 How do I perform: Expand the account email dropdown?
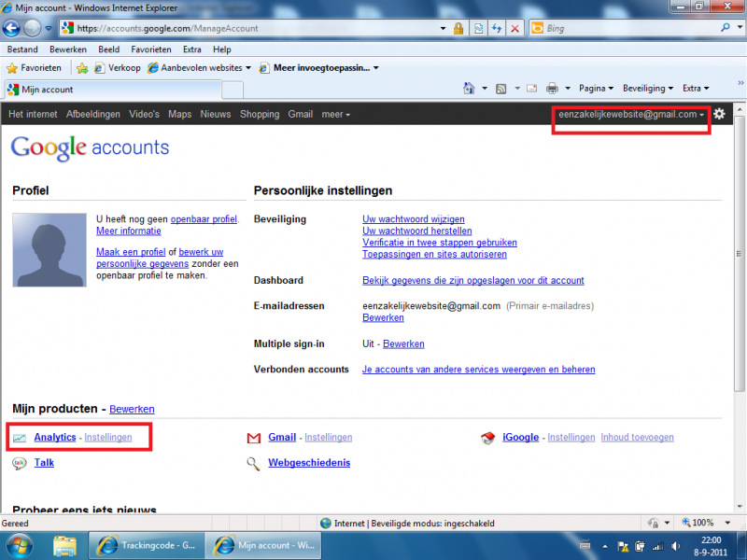point(631,114)
